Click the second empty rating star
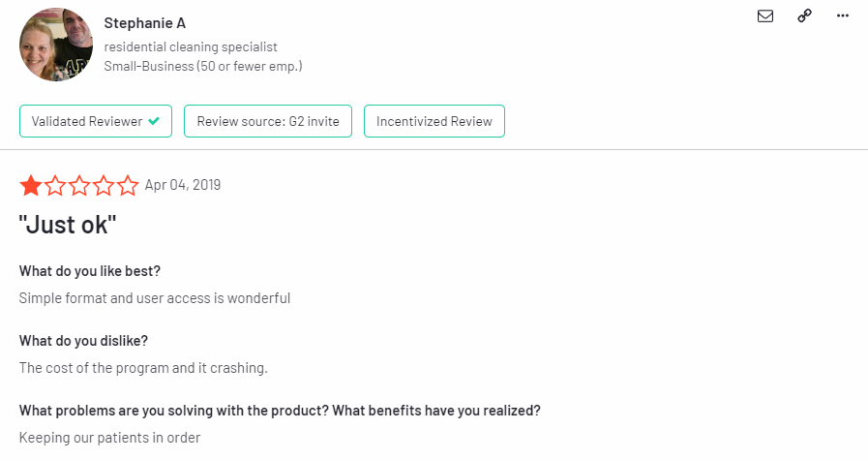868x460 pixels. point(55,186)
